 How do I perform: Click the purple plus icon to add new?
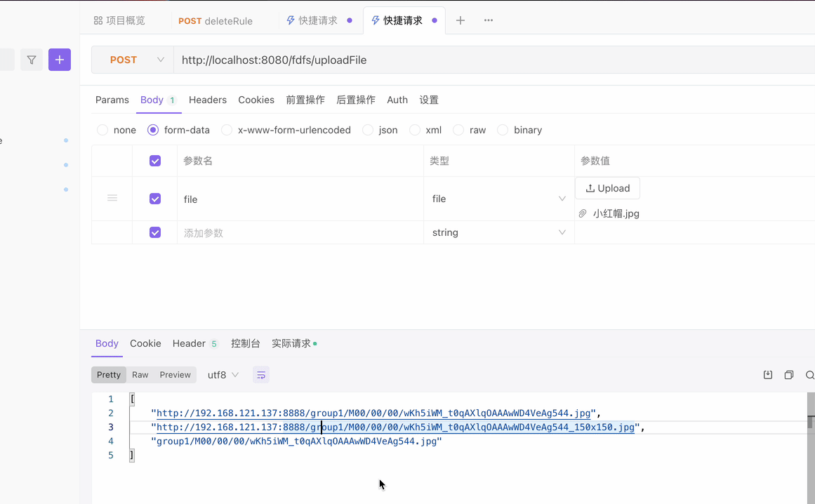click(x=59, y=60)
